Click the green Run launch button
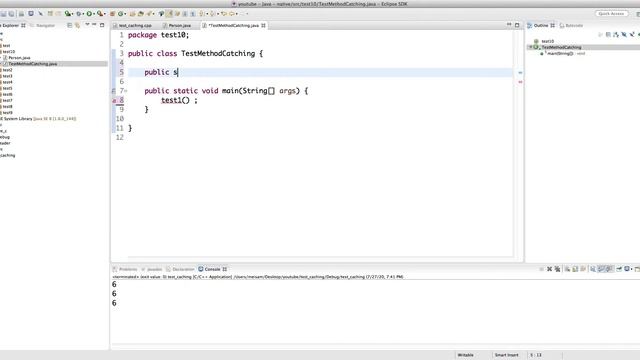This screenshot has height=360, width=640. point(89,13)
